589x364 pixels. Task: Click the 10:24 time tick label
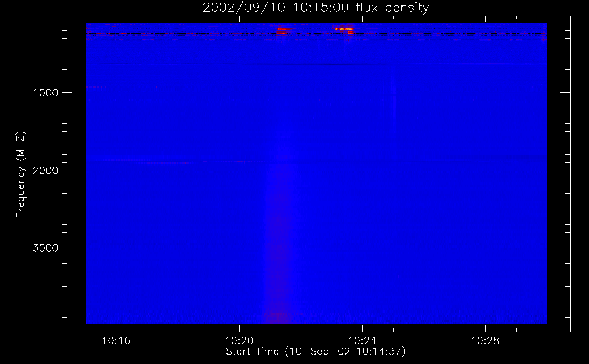click(362, 341)
